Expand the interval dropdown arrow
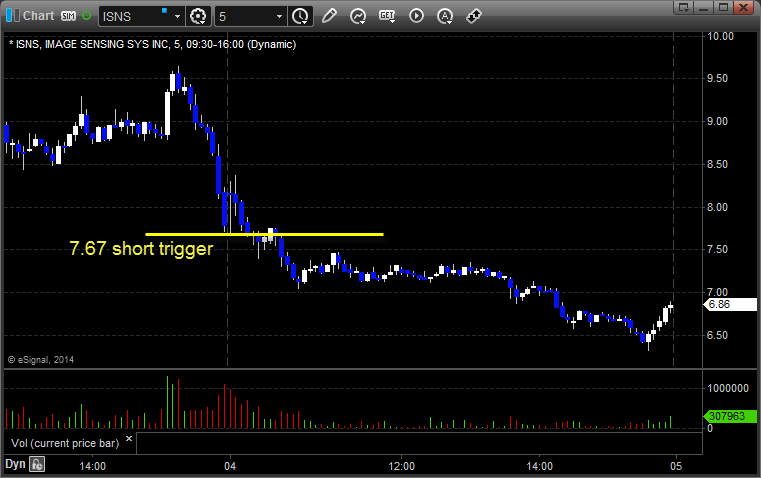761x478 pixels. pyautogui.click(x=280, y=16)
